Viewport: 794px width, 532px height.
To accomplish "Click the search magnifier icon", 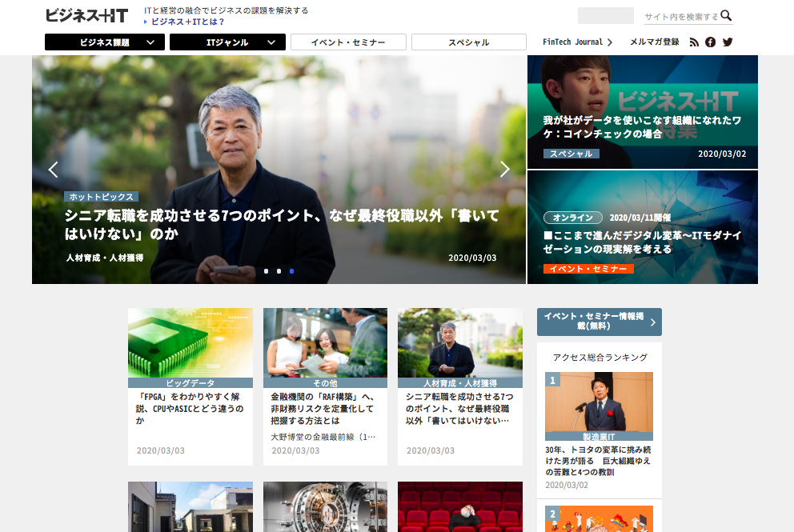I will (726, 16).
